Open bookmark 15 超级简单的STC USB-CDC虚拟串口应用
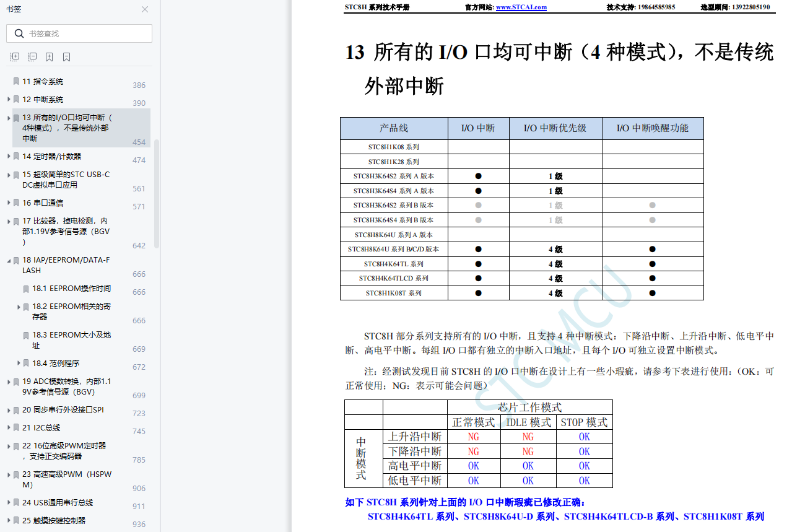This screenshot has width=805, height=532. [66, 180]
